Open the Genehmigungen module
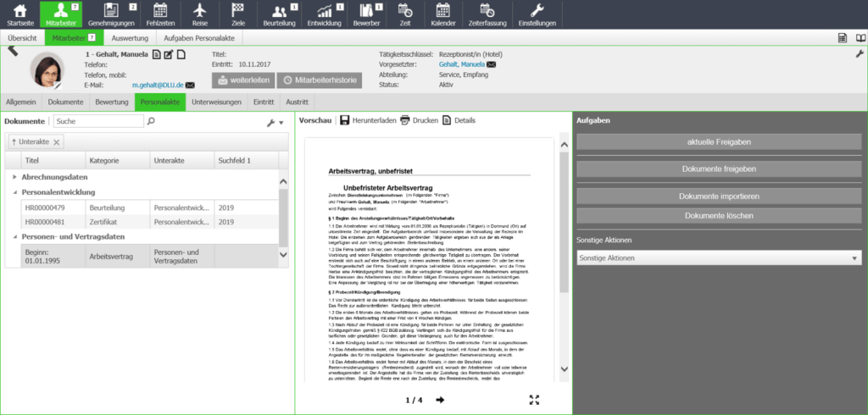The image size is (868, 415). point(111,14)
